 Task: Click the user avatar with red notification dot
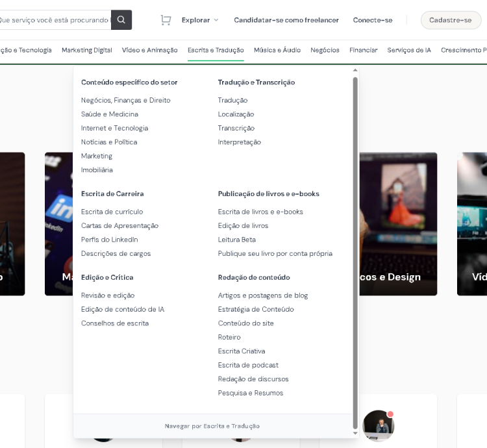coord(378,425)
